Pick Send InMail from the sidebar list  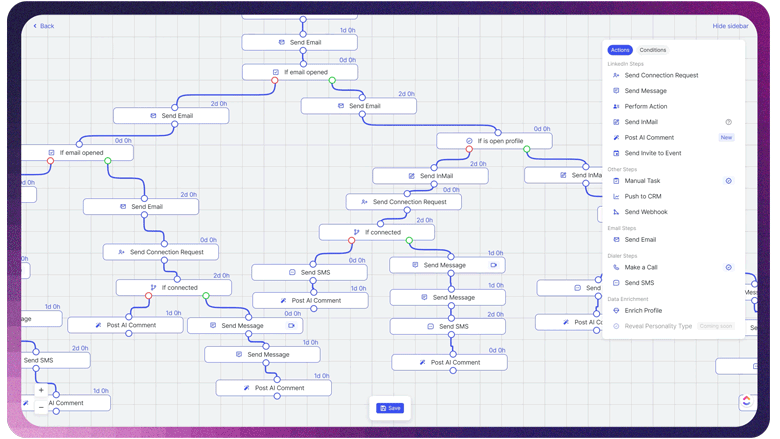click(x=635, y=122)
